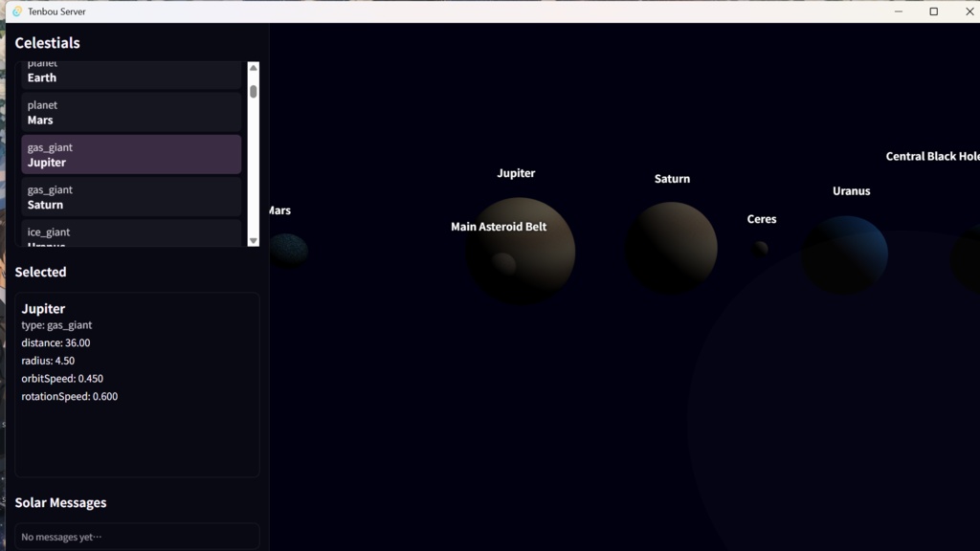The width and height of the screenshot is (980, 551).
Task: Click the Central Black Hole label
Action: pyautogui.click(x=931, y=155)
